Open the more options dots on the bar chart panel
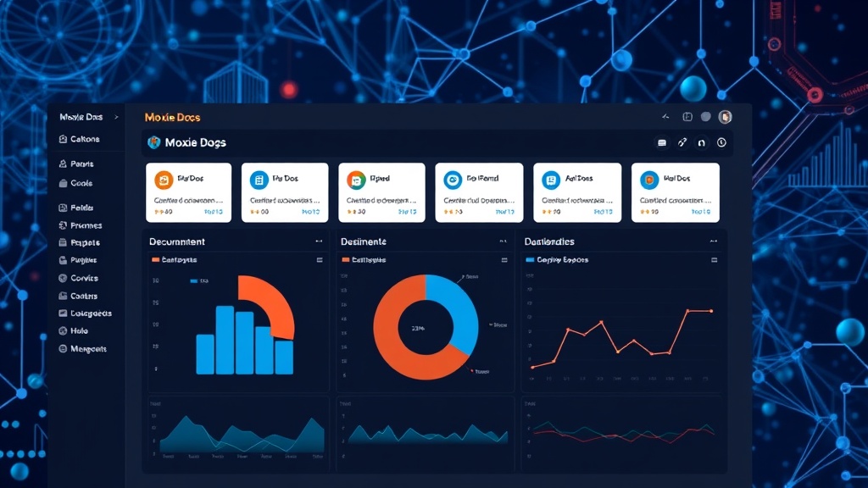868x488 pixels. [x=319, y=241]
